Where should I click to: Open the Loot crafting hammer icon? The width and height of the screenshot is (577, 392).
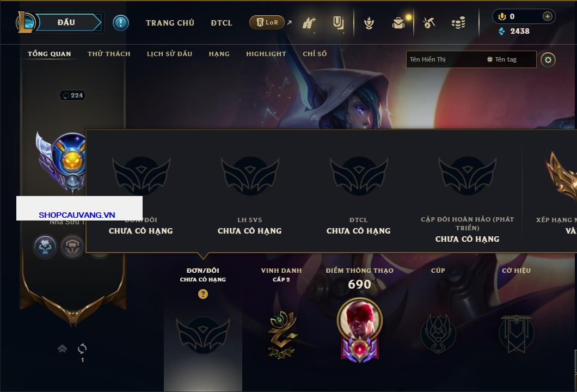429,23
